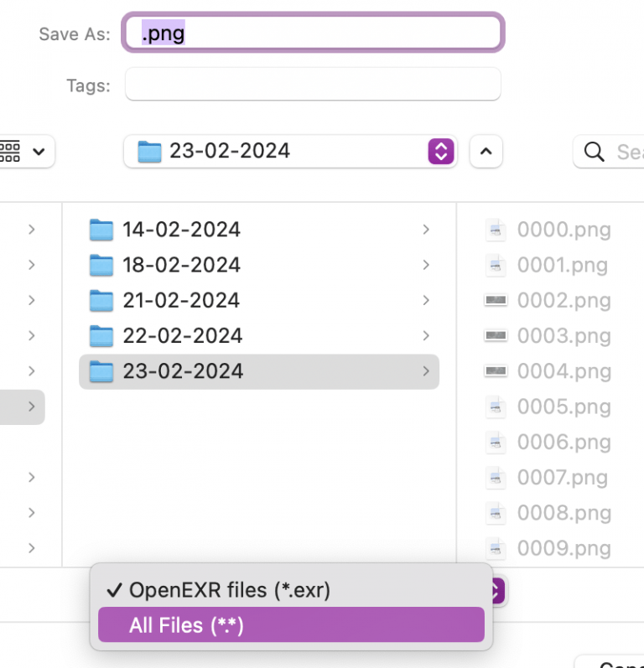Select OpenEXR files (*.exr) format option
The height and width of the screenshot is (668, 644).
[x=229, y=590]
